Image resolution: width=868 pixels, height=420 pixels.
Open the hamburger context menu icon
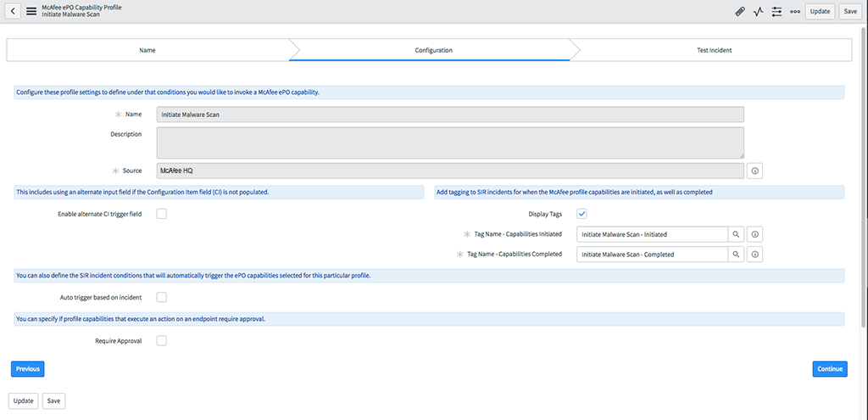(x=31, y=11)
